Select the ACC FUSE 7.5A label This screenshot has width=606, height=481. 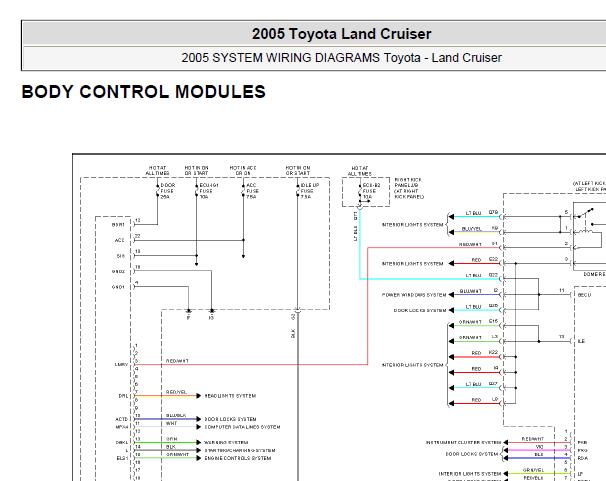[252, 191]
